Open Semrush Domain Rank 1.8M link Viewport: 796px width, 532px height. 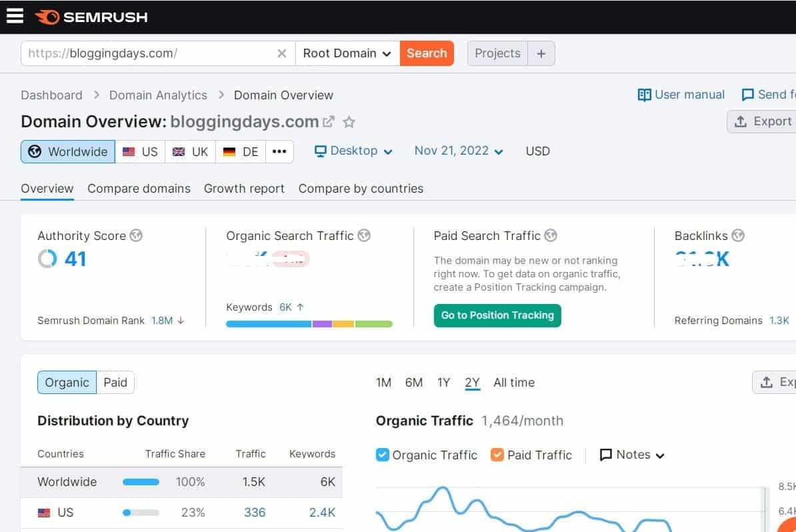pyautogui.click(x=162, y=321)
